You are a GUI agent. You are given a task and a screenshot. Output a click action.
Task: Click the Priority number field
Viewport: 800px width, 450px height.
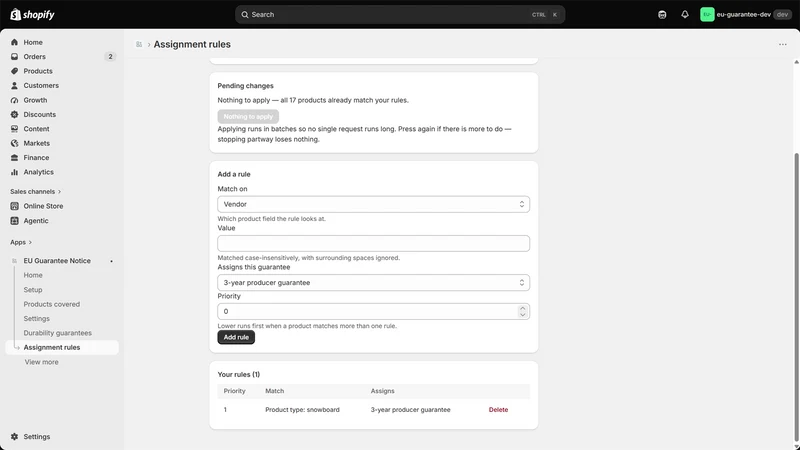373,311
